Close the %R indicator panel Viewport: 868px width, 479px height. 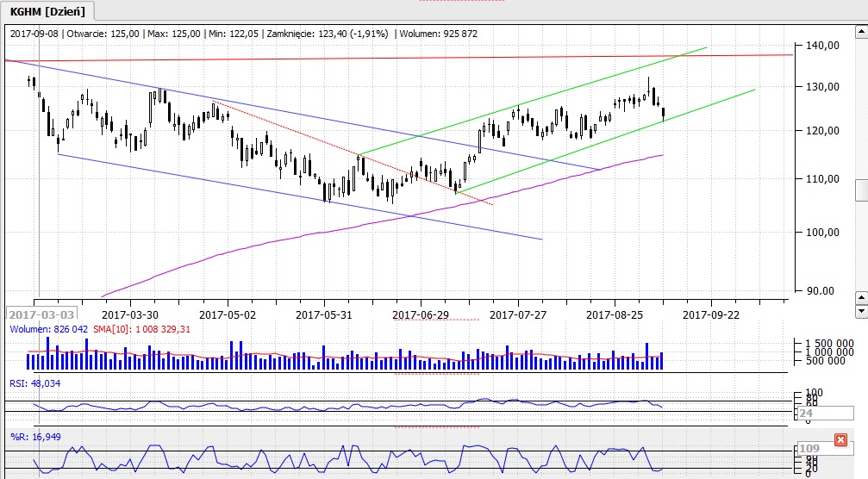(840, 440)
